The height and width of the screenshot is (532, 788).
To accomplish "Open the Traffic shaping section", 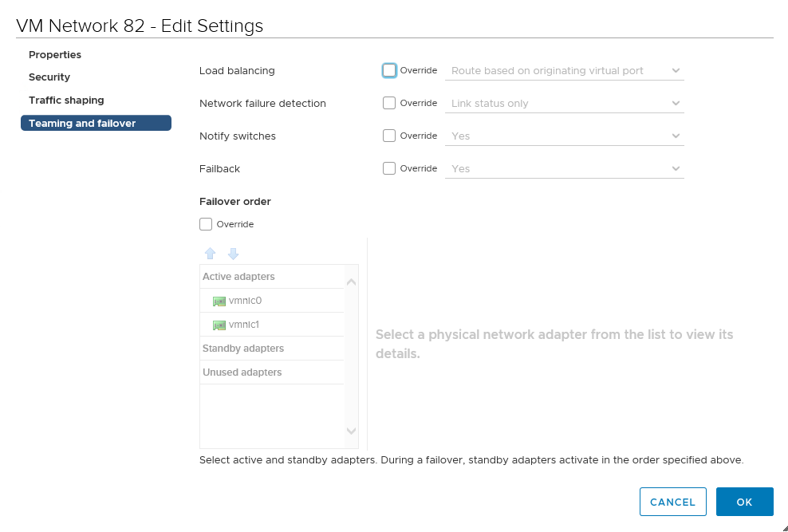I will pyautogui.click(x=66, y=100).
